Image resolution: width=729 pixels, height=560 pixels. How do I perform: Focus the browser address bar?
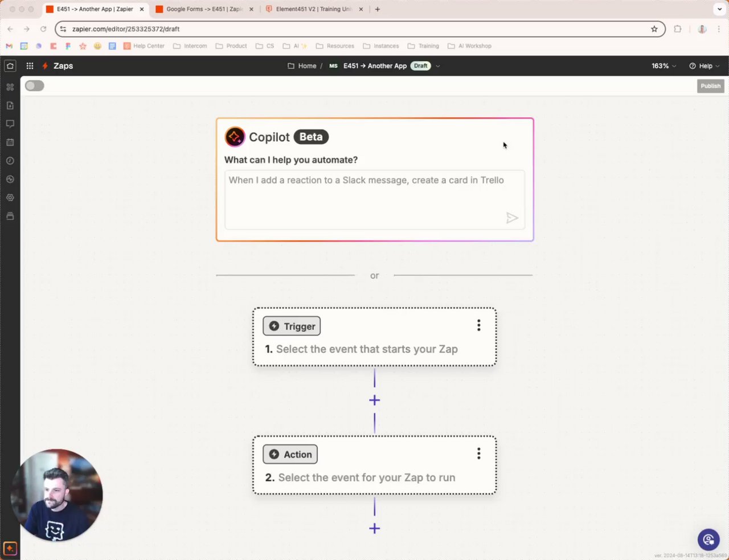tap(359, 29)
